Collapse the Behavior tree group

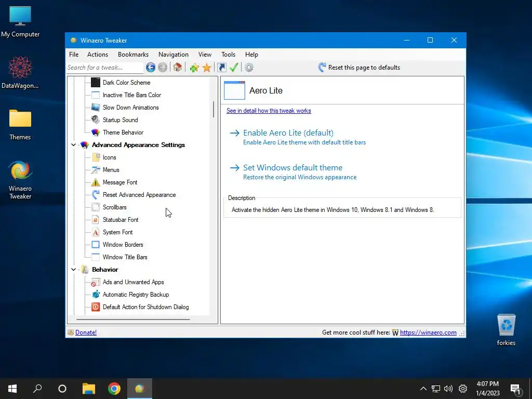(x=73, y=270)
